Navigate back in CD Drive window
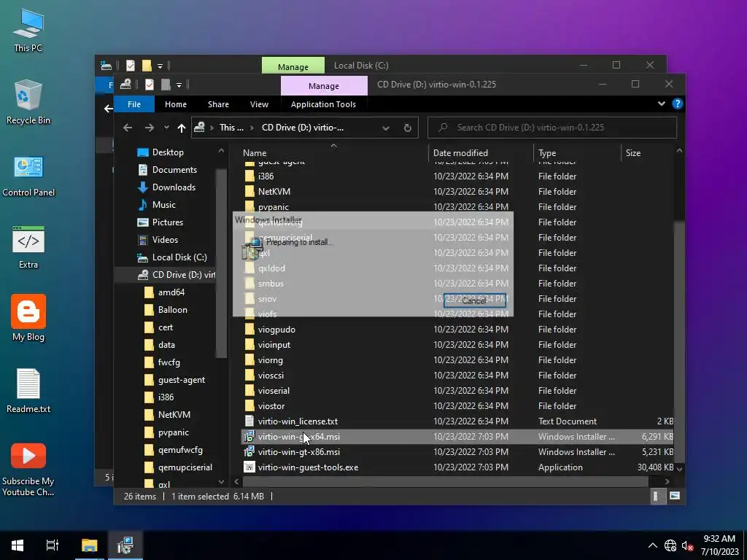747x560 pixels. point(127,128)
